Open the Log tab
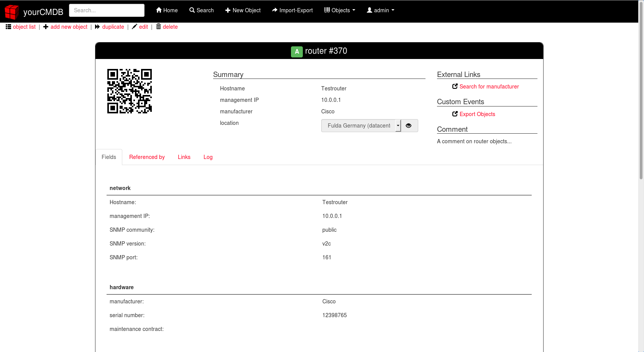The height and width of the screenshot is (352, 644). click(x=208, y=157)
